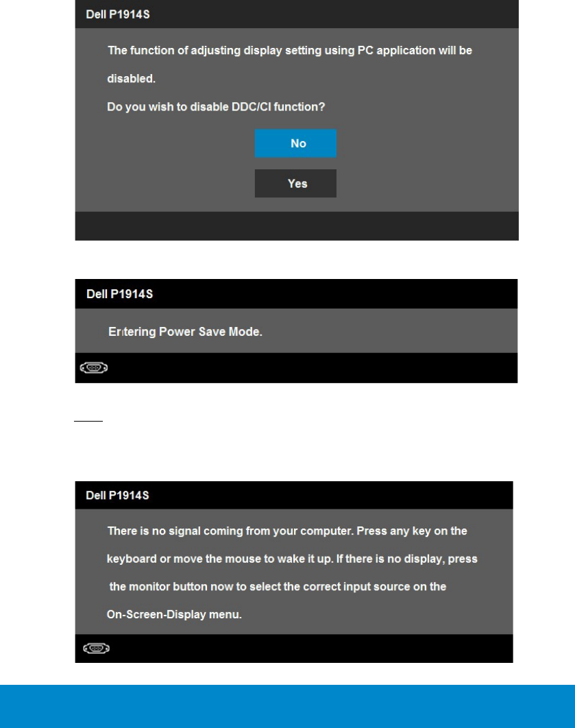This screenshot has width=575, height=728.
Task: Click the 'keyboard or move the mouse' line
Action: point(292,559)
